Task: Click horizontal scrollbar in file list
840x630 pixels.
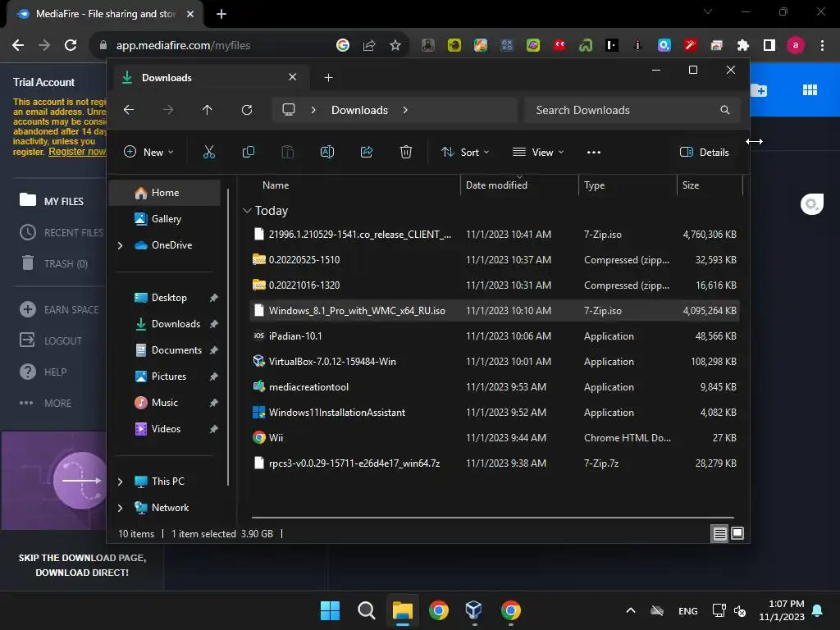Action: [x=493, y=518]
